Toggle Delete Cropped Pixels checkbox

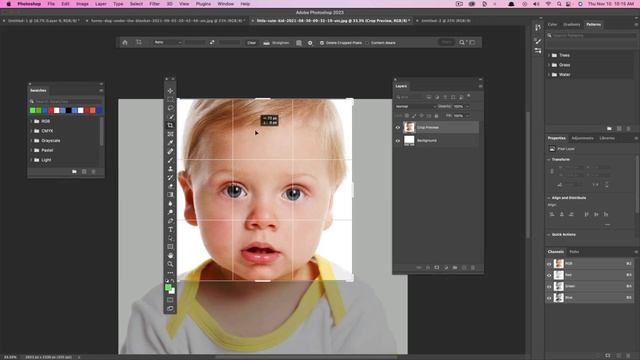322,43
